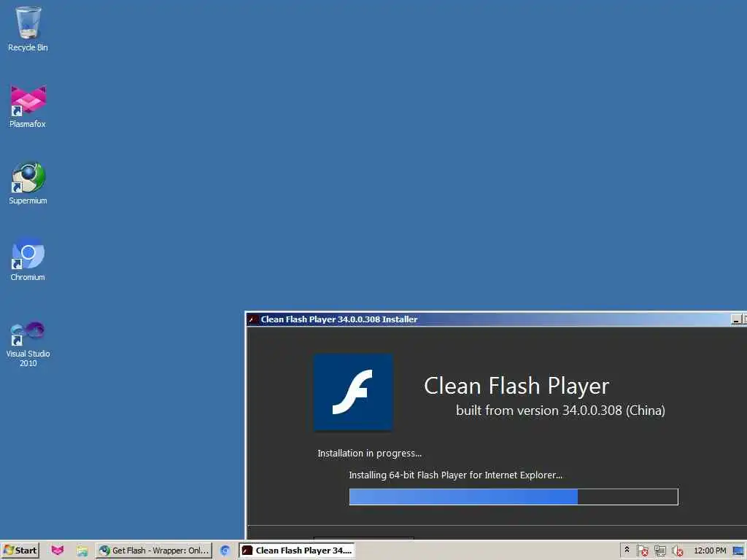Click 'Installing 64-bit Flash Player for Internet Explorer...' text
Image resolution: width=747 pixels, height=560 pixels.
click(x=455, y=475)
